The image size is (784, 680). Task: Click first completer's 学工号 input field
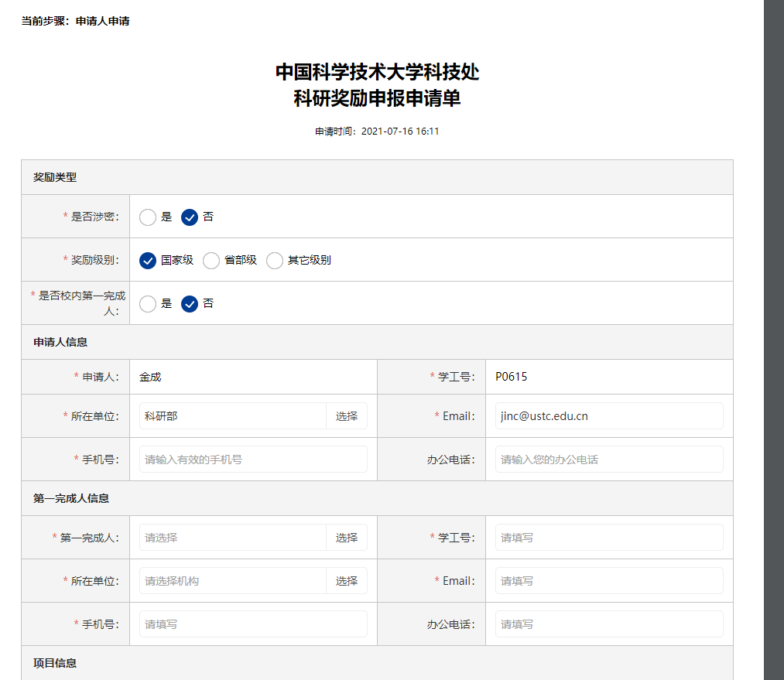(609, 538)
